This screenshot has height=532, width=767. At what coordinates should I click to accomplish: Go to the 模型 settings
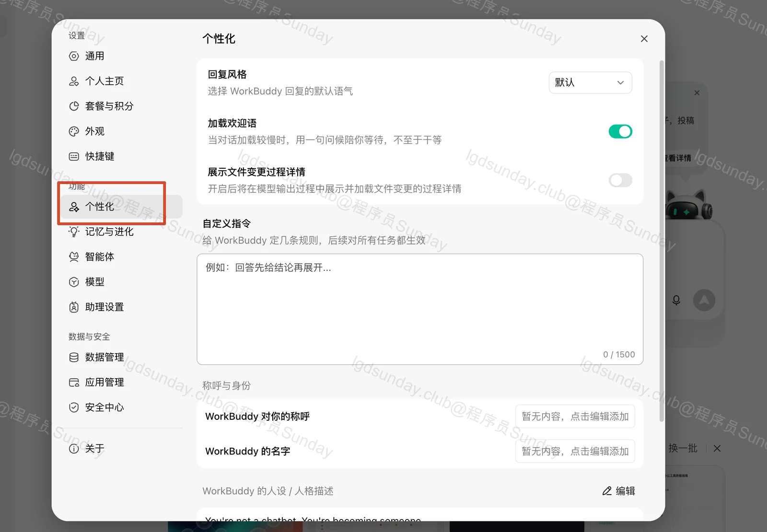(x=122, y=282)
